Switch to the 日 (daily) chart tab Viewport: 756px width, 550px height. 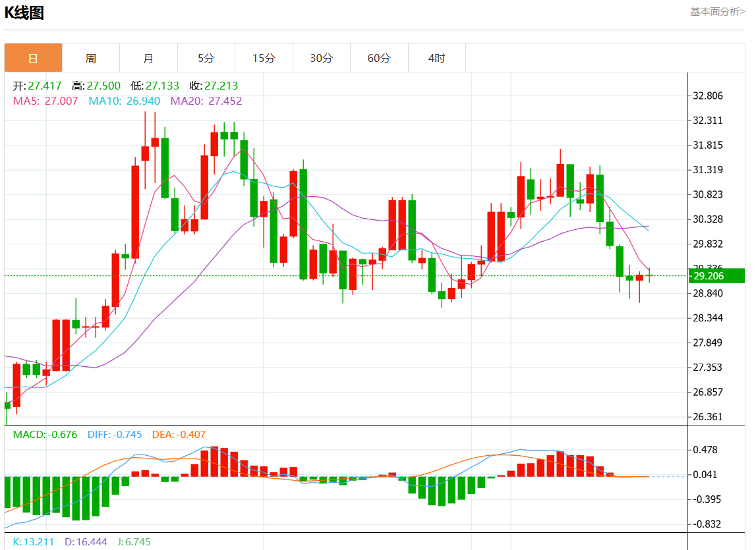click(x=33, y=58)
